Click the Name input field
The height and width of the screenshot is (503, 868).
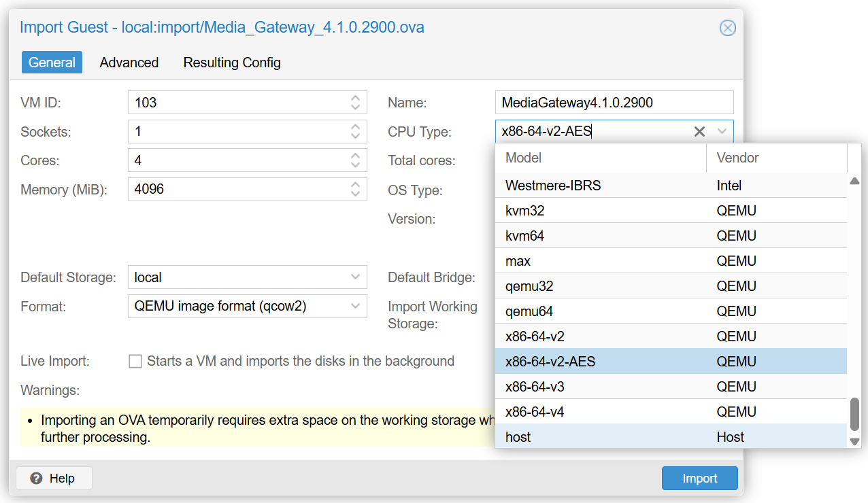pos(614,103)
